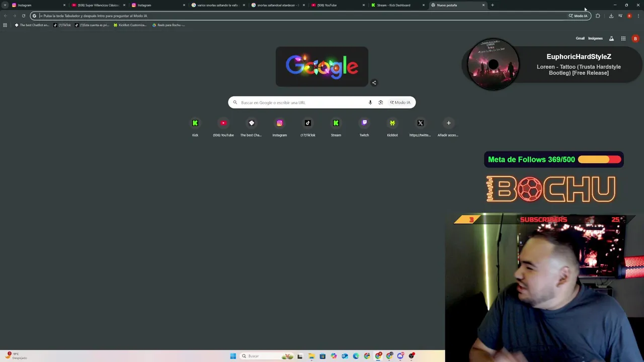This screenshot has width=644, height=362.
Task: Open a new tab with plus button
Action: coord(493,5)
